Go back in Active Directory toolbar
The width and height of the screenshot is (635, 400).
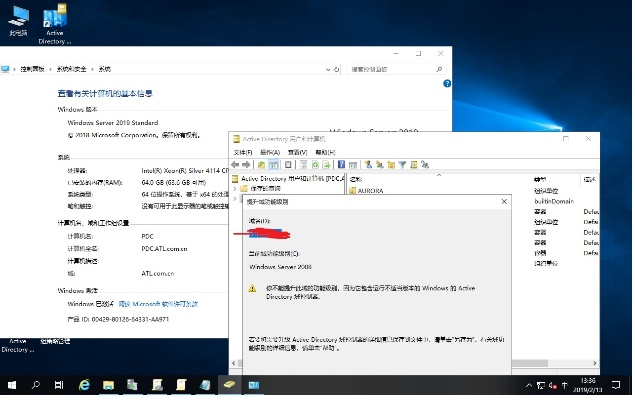coord(235,164)
